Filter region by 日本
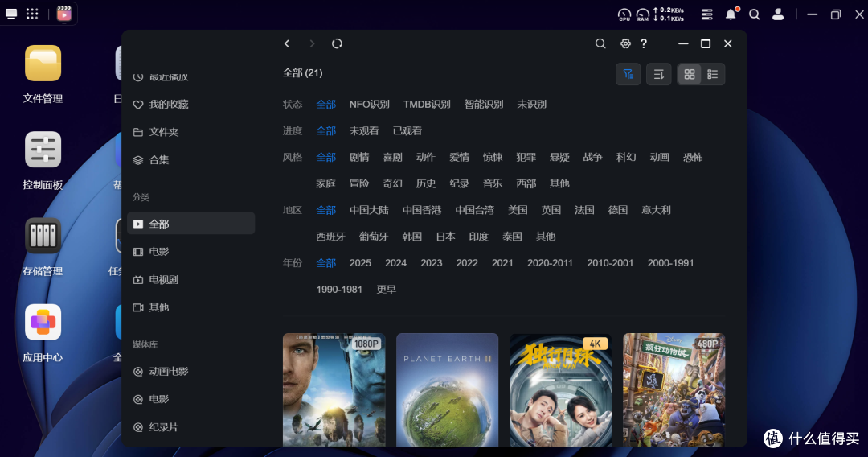Image resolution: width=868 pixels, height=457 pixels. (445, 237)
